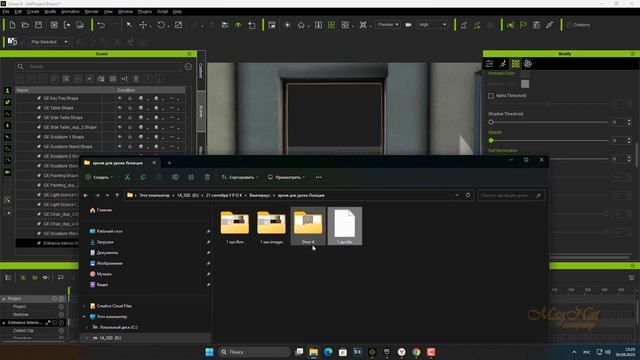Click the Windows Start button
The image size is (640, 360).
point(209,352)
